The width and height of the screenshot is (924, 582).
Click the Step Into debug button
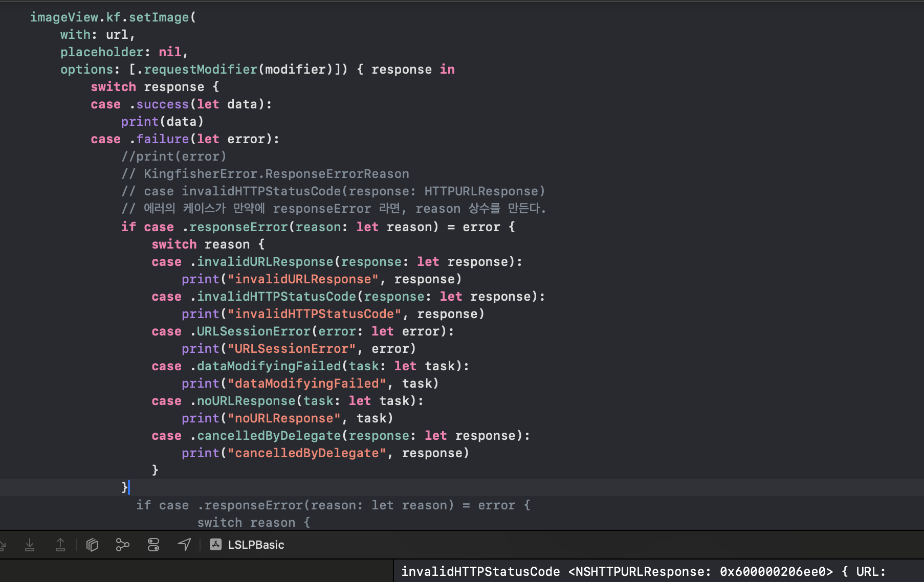[x=30, y=545]
